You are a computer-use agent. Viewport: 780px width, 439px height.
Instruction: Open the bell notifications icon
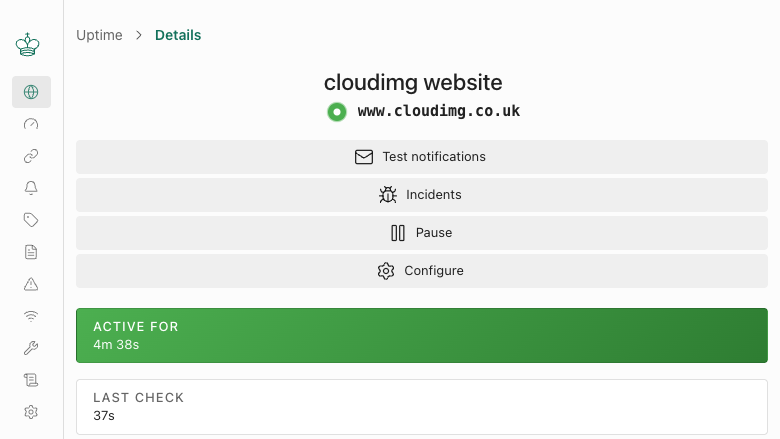31,188
